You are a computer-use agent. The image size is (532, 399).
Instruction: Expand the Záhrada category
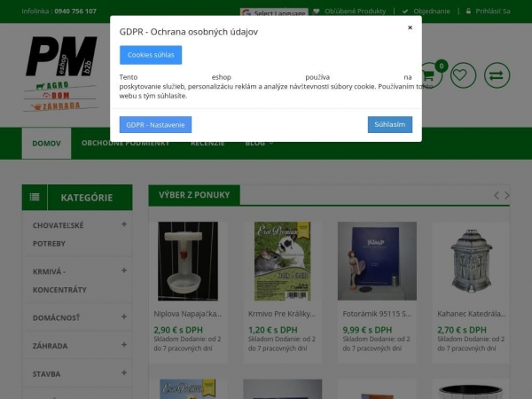pyautogui.click(x=124, y=345)
